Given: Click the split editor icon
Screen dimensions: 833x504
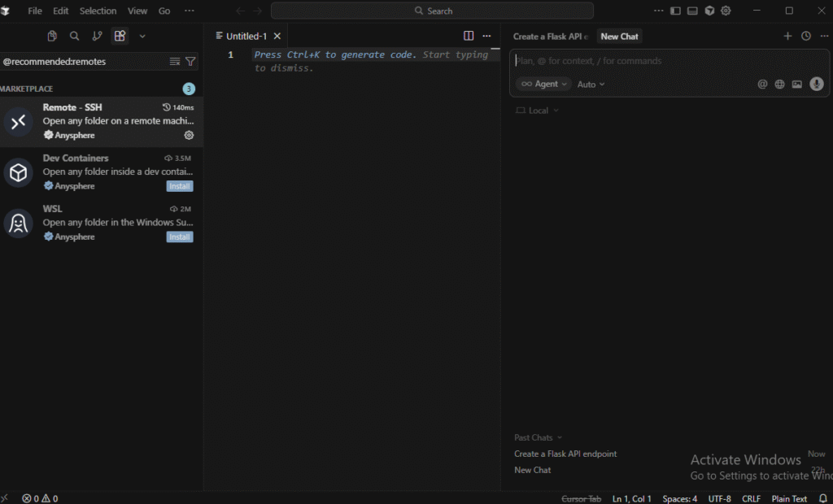Looking at the screenshot, I should click(469, 36).
